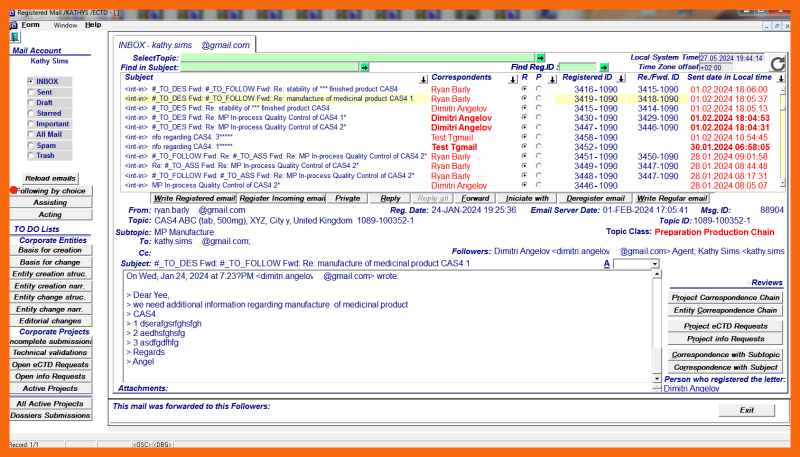Click the Forward button
The height and width of the screenshot is (457, 800).
(475, 198)
